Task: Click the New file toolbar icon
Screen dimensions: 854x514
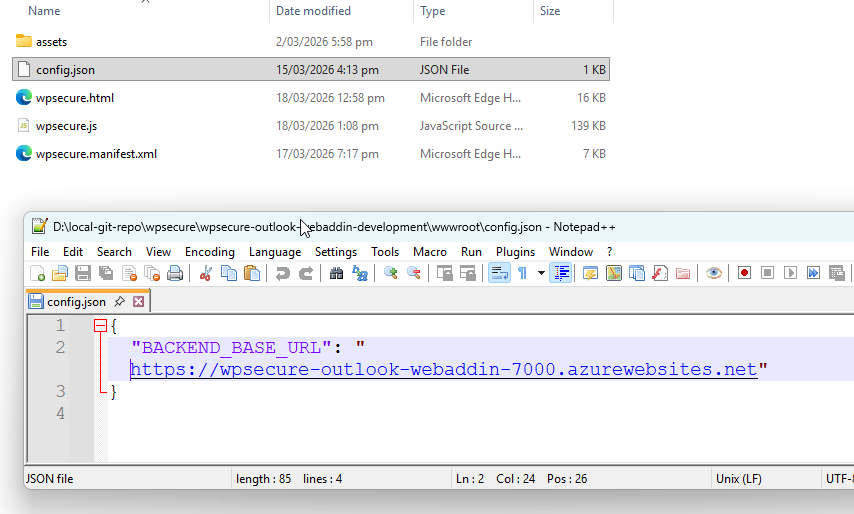Action: pos(38,273)
